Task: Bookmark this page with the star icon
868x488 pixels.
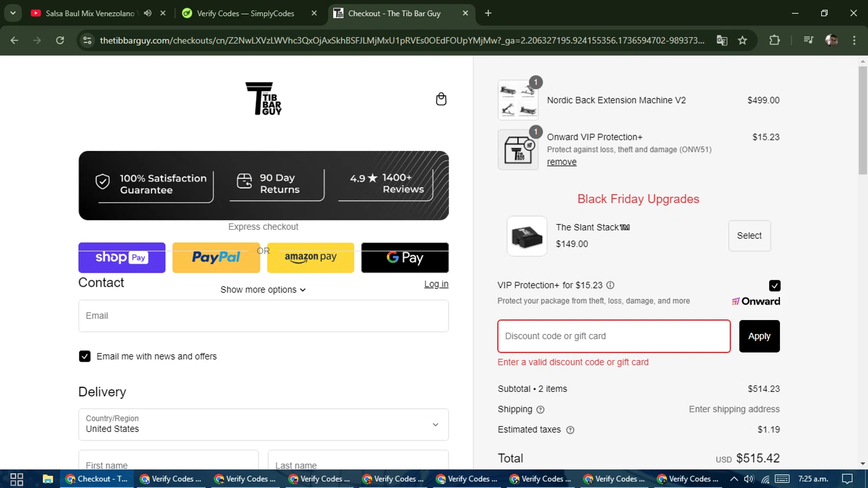Action: pyautogui.click(x=742, y=41)
